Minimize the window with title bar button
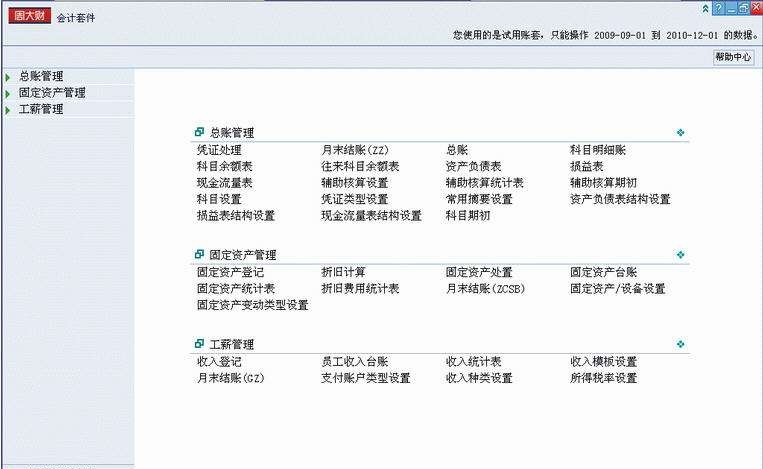The width and height of the screenshot is (763, 469). (731, 8)
